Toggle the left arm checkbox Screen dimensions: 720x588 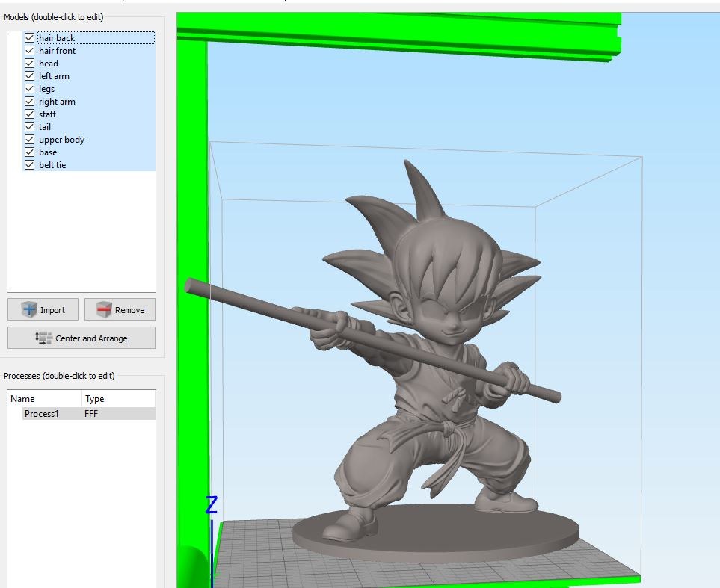click(x=29, y=75)
